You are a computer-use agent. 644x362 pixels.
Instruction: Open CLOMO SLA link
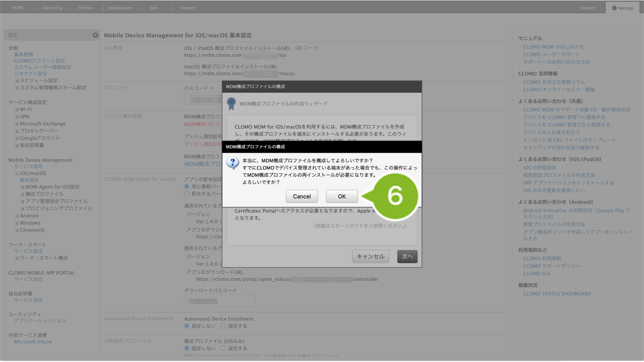(536, 274)
